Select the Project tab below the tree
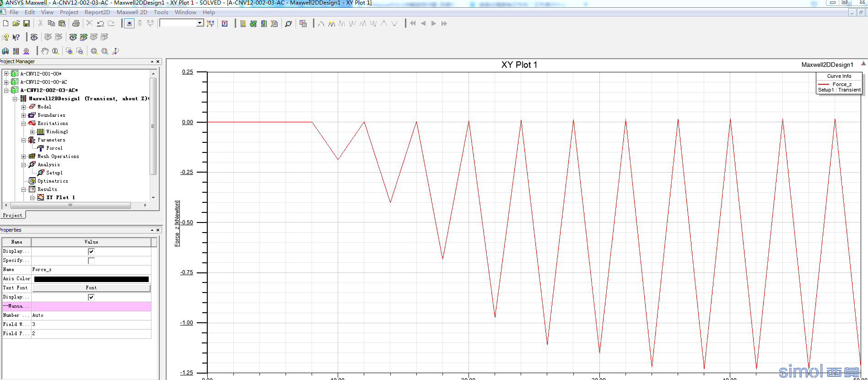 click(12, 215)
